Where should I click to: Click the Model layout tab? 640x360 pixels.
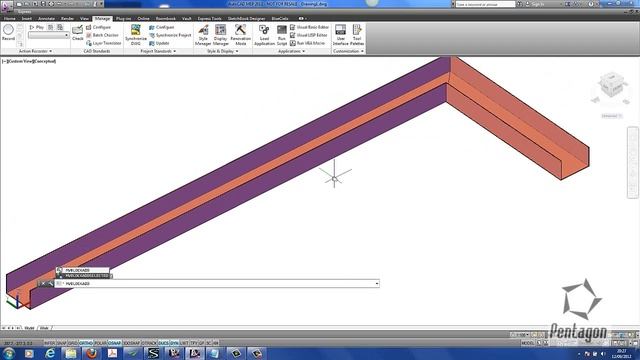[29, 328]
